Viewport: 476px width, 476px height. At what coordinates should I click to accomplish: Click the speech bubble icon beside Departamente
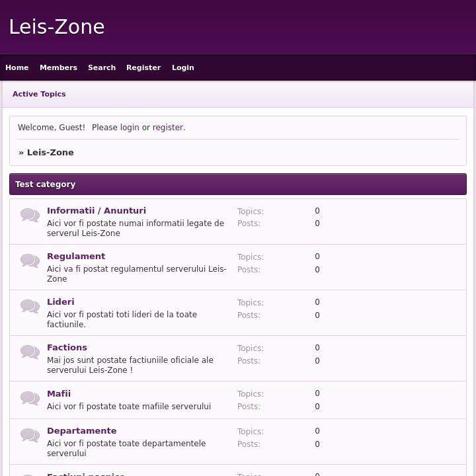coord(30,435)
